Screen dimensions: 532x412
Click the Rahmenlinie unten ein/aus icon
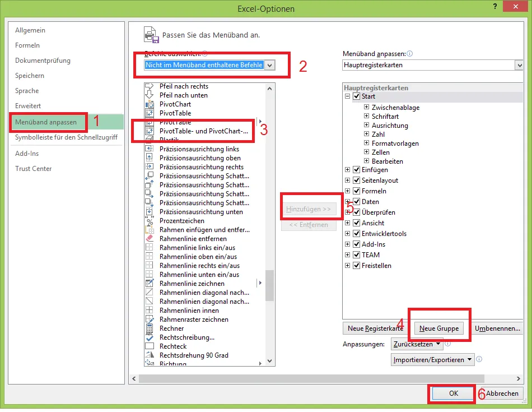tap(150, 275)
